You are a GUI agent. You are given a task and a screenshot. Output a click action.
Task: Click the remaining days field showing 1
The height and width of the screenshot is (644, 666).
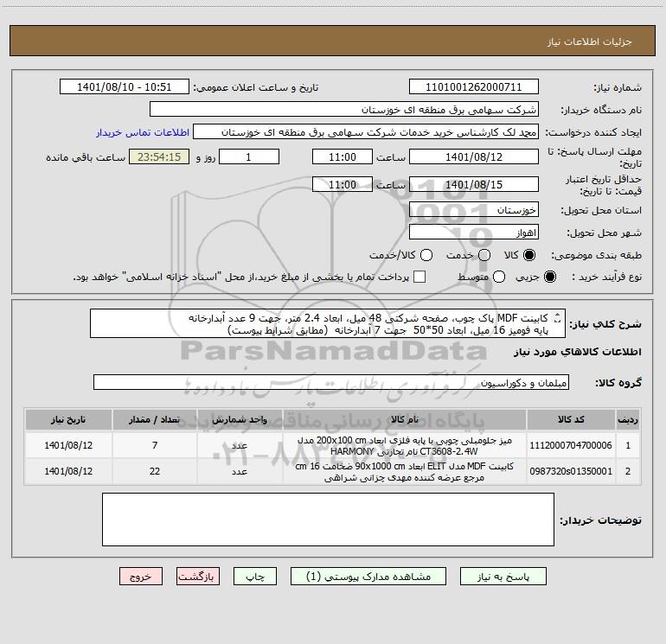click(249, 156)
